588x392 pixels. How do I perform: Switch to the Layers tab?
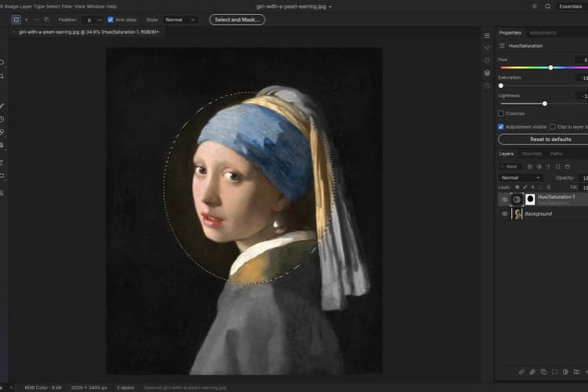pyautogui.click(x=506, y=154)
